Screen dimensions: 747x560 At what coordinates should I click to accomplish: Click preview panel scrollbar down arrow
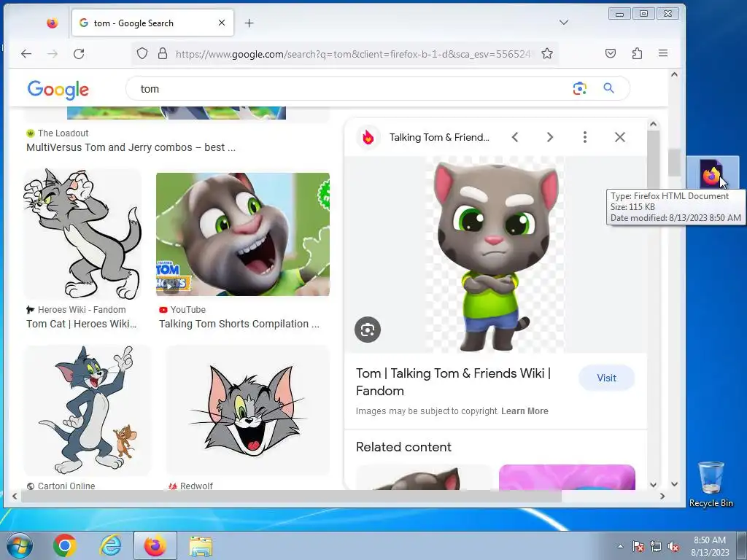(x=653, y=485)
